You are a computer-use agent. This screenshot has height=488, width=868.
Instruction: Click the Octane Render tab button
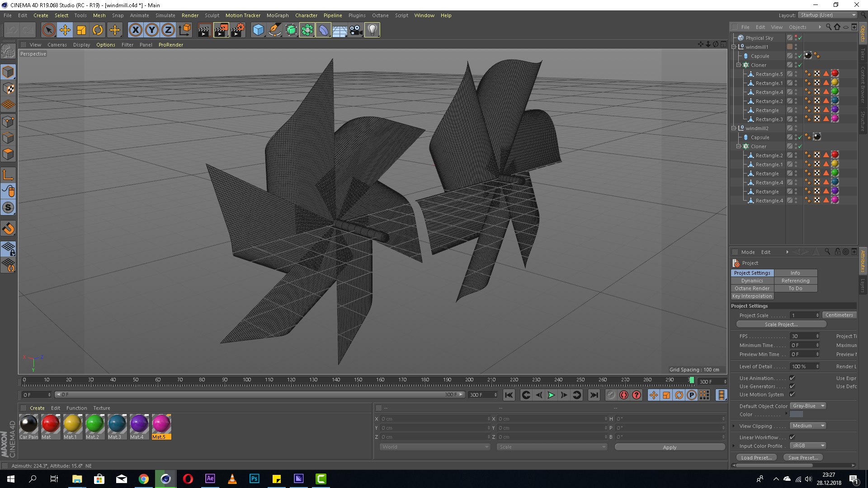[x=752, y=288]
